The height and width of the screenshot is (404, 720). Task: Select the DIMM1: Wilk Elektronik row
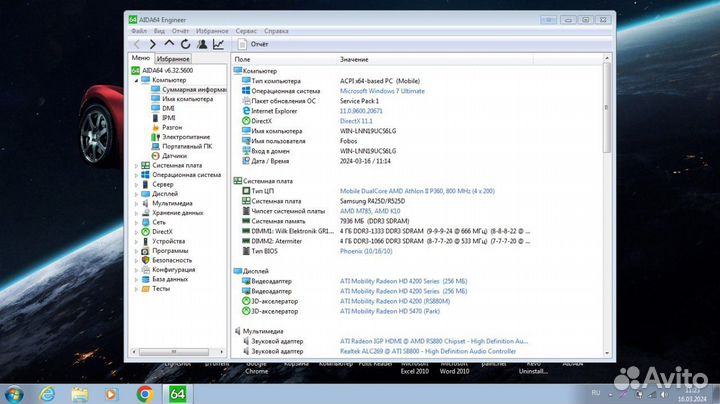pos(386,231)
